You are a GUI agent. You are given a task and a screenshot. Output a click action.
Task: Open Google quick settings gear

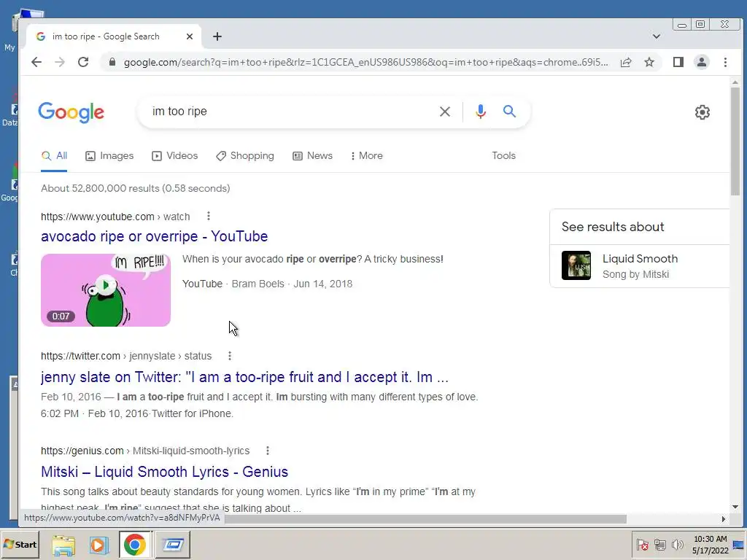pyautogui.click(x=703, y=112)
